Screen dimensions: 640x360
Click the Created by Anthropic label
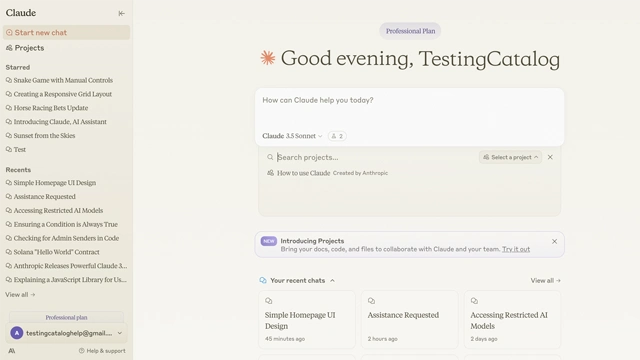pos(360,173)
